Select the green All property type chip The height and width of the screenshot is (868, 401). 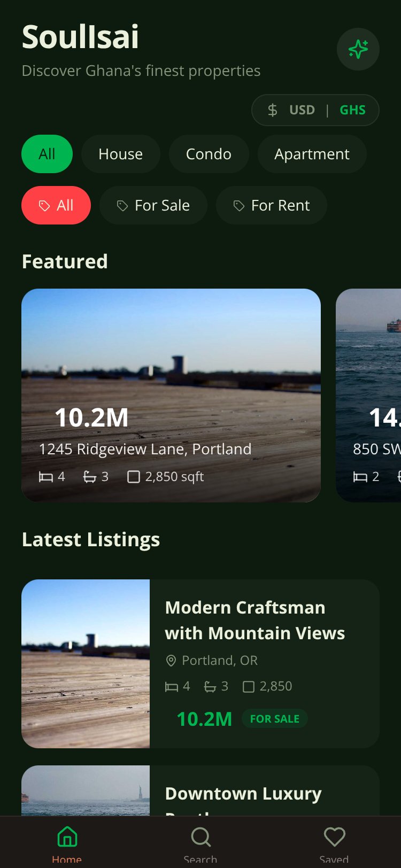click(47, 154)
